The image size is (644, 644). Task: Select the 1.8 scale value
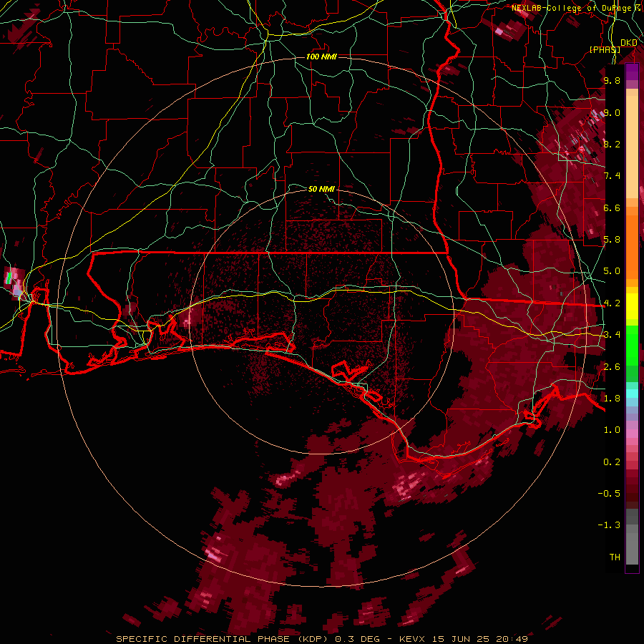(x=612, y=399)
